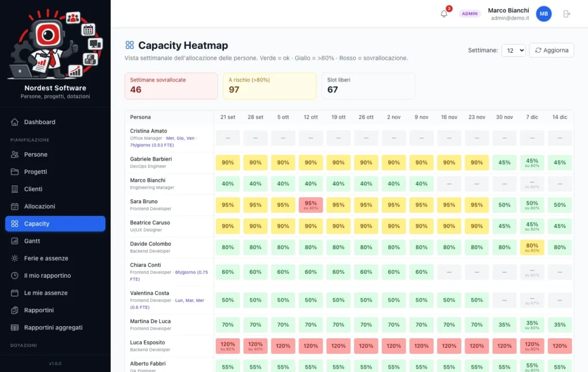Click Valentina Costa's name

[x=150, y=293]
